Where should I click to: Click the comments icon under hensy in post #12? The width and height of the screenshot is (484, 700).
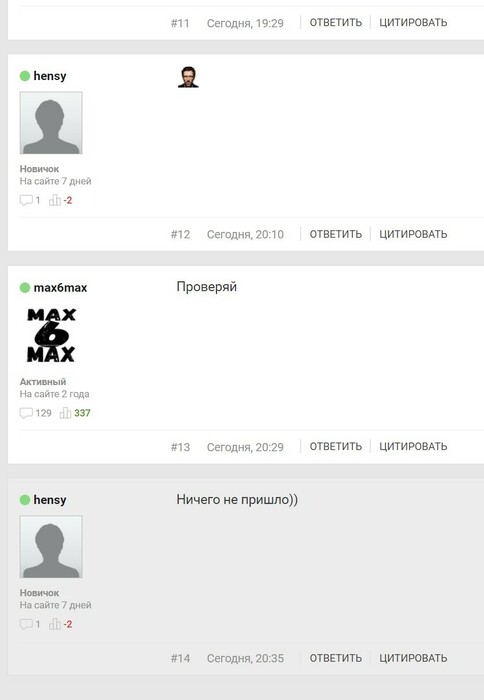pos(26,200)
